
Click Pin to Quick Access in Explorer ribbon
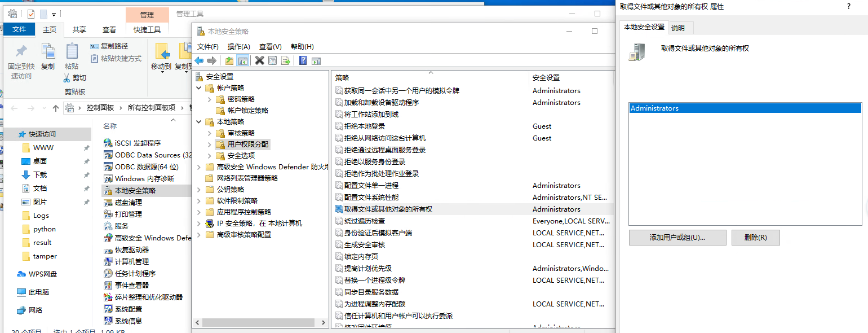(21, 62)
